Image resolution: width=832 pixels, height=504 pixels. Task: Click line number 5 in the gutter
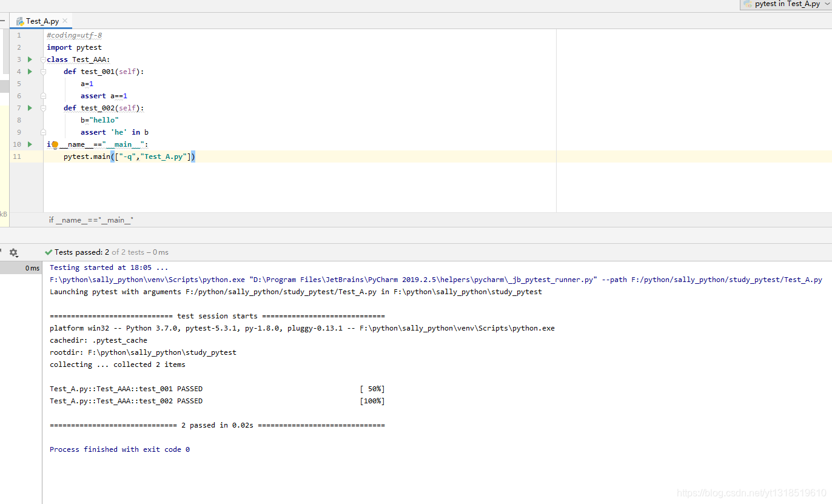18,84
